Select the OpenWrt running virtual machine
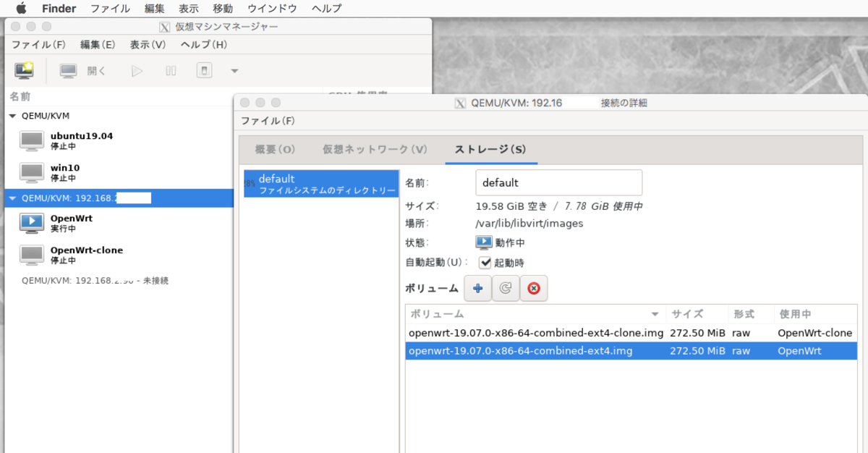 coord(119,223)
